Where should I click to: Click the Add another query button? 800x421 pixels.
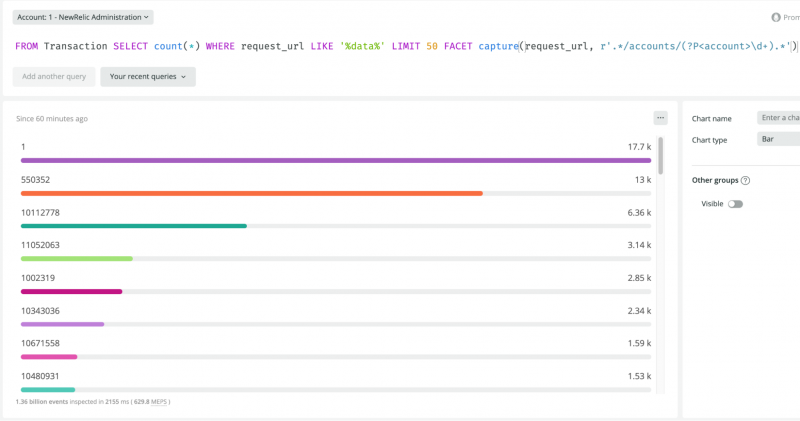click(x=54, y=77)
